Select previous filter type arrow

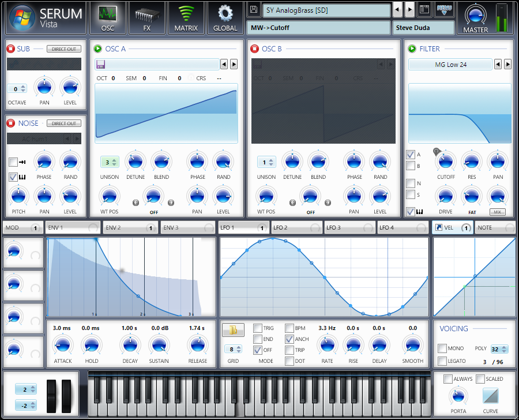click(498, 64)
